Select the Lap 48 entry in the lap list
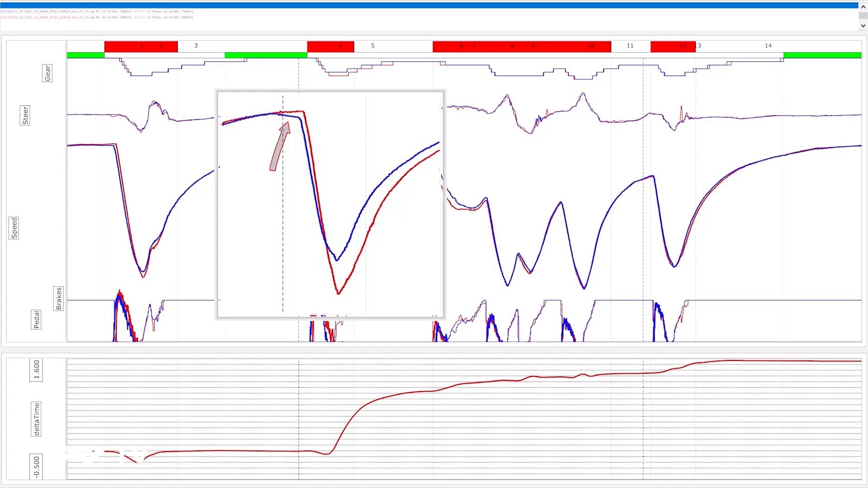This screenshot has height=488, width=868. 97,17
